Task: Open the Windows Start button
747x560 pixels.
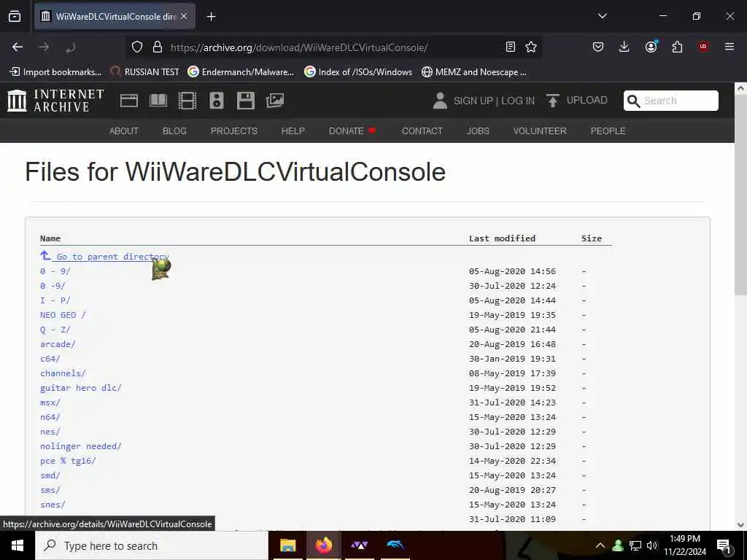Action: coord(18,545)
